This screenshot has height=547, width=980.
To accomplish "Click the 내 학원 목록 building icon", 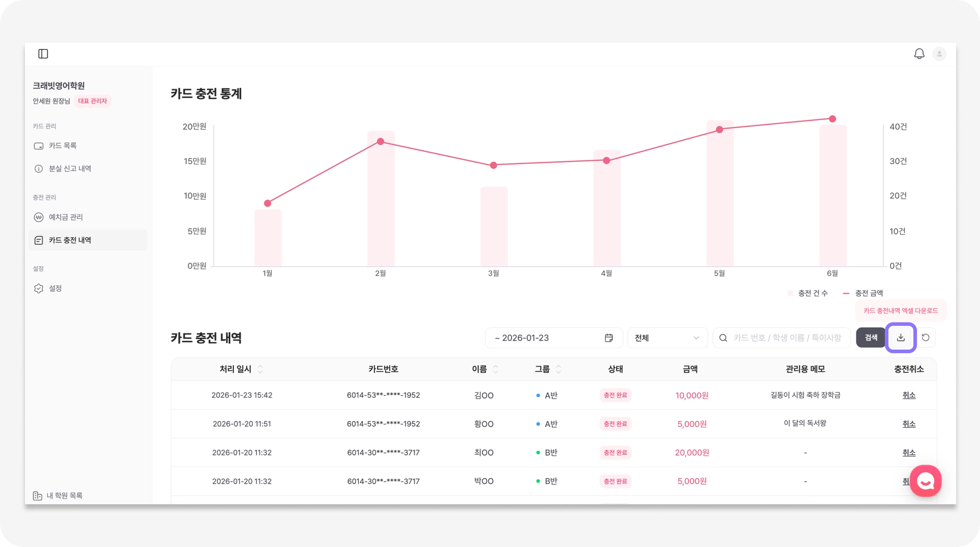I will coord(37,495).
